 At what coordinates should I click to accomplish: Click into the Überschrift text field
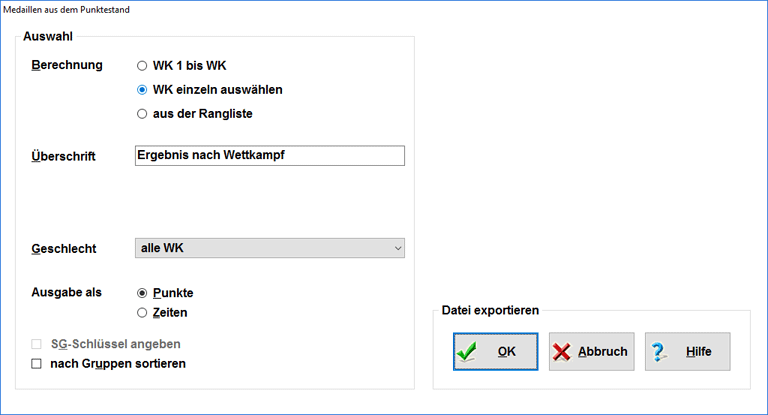pyautogui.click(x=268, y=155)
